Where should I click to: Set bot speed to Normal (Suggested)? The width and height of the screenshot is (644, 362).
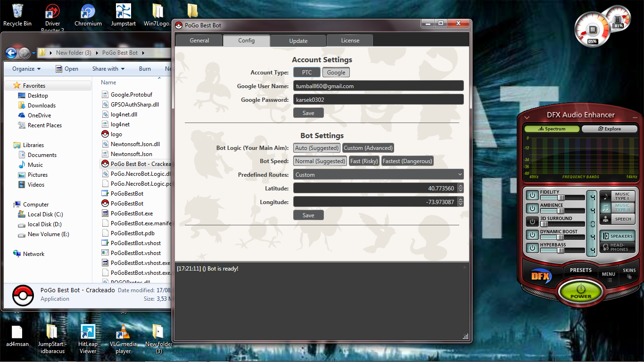pos(320,161)
